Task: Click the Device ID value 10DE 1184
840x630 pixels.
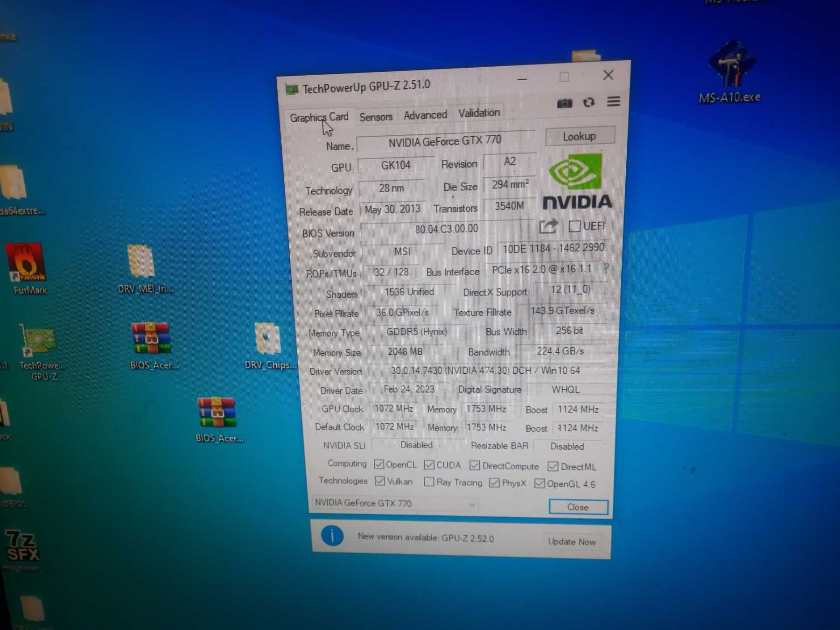Action: point(553,248)
